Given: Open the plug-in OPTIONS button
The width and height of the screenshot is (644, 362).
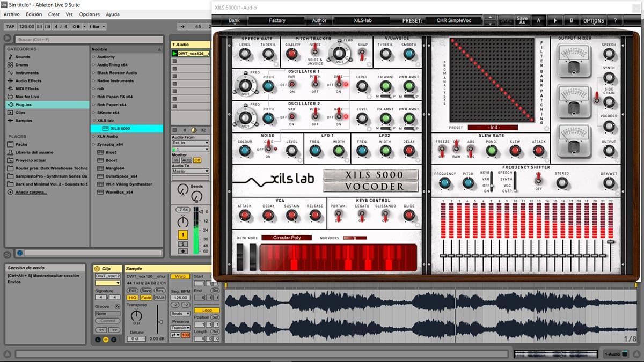Looking at the screenshot, I should 594,20.
